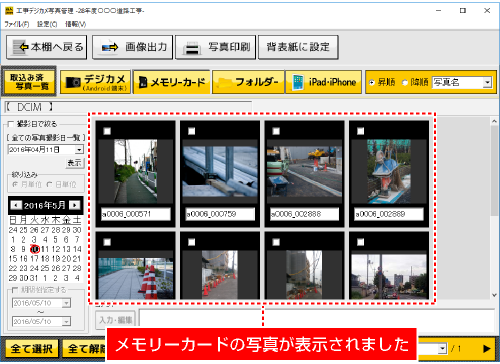This screenshot has height=364, width=500.
Task: Click the 背表紙に設定 button
Action: (298, 47)
